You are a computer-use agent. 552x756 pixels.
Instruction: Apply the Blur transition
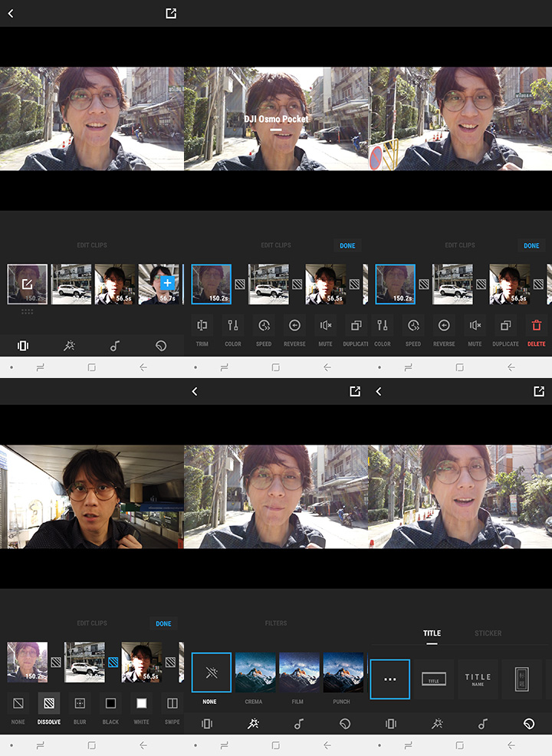pos(80,704)
